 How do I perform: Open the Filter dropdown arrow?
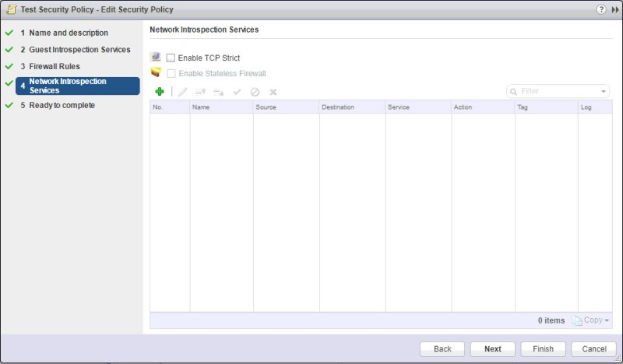point(604,92)
